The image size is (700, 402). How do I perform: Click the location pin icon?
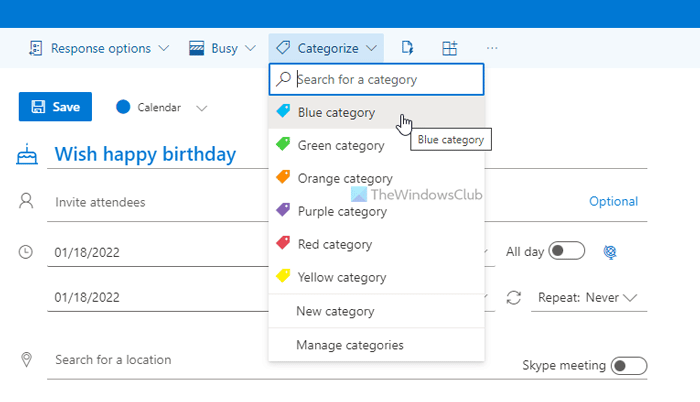pos(26,360)
